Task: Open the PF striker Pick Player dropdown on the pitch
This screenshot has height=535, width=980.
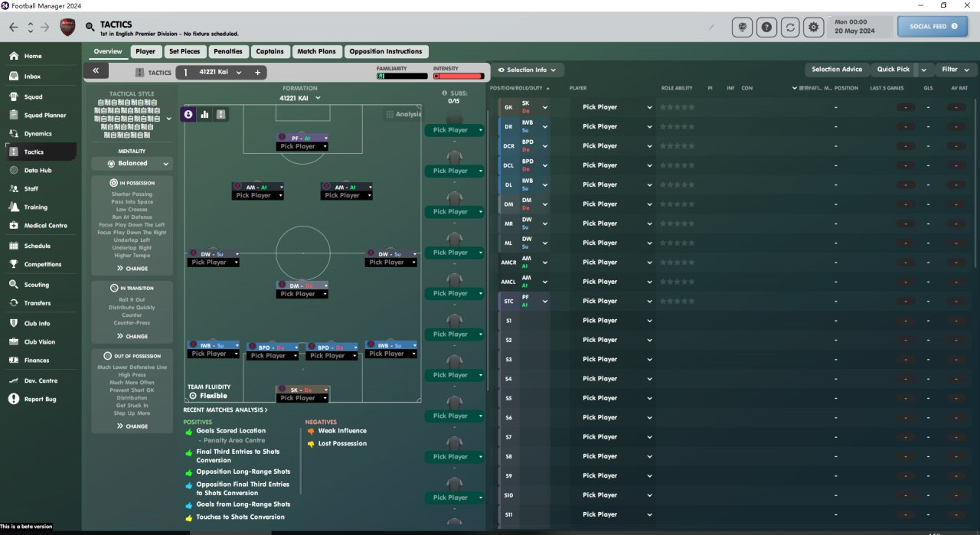Action: click(302, 146)
